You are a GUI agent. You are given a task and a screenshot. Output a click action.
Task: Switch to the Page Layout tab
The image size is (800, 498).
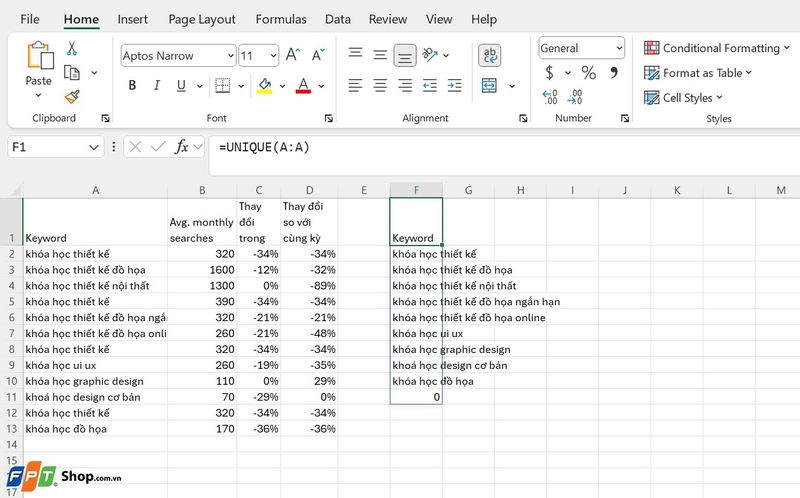(x=202, y=19)
